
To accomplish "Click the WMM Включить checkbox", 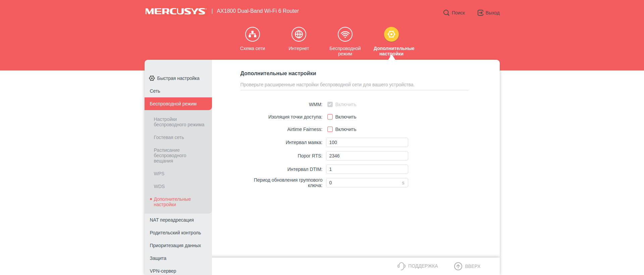I will (x=330, y=104).
